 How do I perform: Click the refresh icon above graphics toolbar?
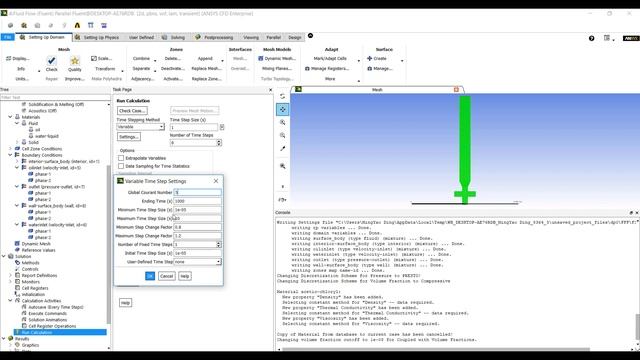(282, 96)
